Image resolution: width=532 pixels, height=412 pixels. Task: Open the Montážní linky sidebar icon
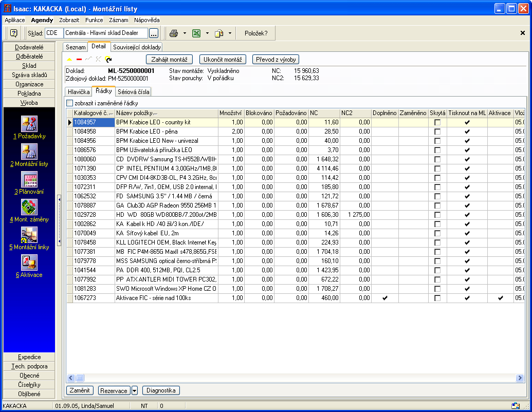29,235
